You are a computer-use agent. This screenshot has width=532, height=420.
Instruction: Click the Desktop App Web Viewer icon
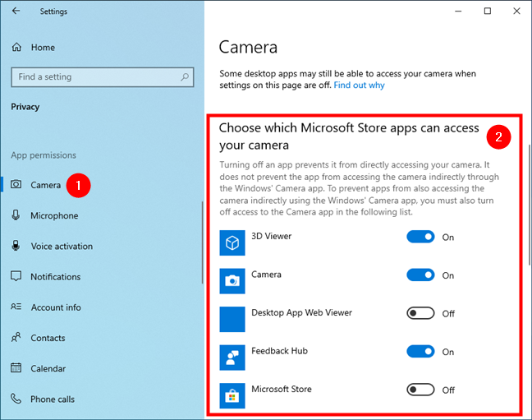pos(232,319)
